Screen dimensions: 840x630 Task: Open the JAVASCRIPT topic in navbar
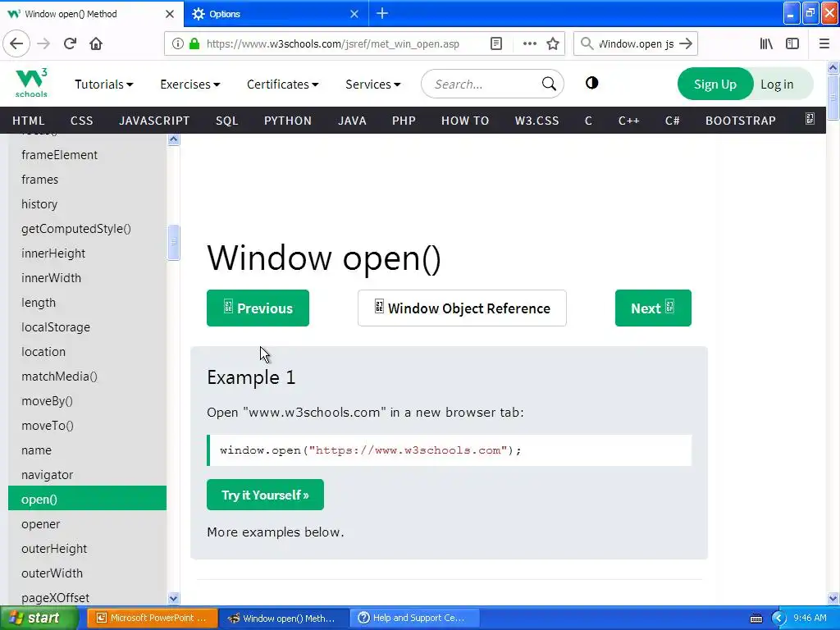tap(154, 121)
